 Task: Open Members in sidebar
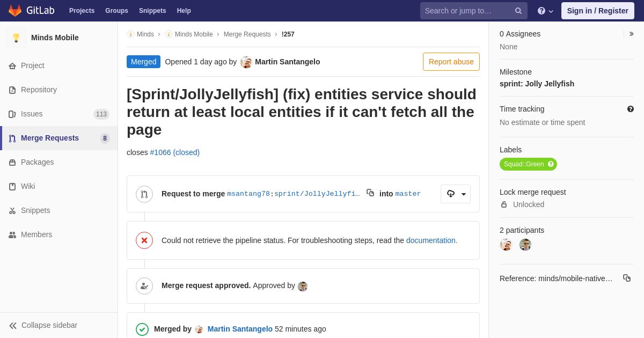[59, 234]
